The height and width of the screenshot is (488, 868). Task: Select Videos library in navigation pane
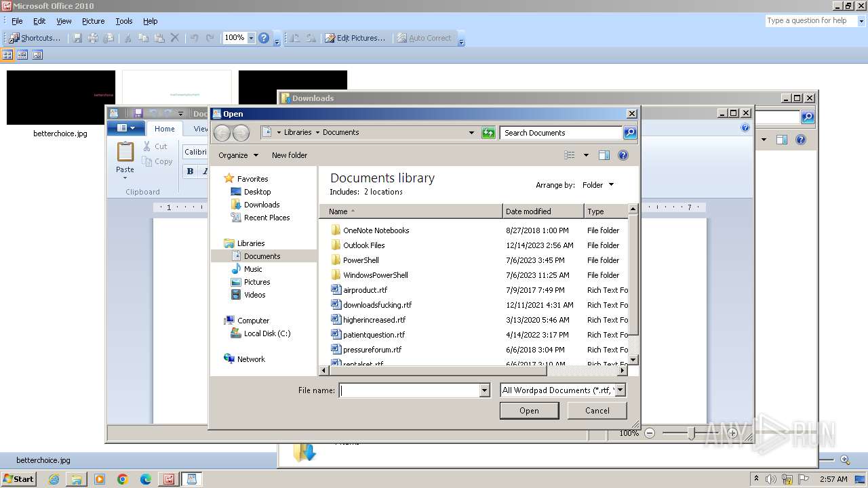point(254,295)
